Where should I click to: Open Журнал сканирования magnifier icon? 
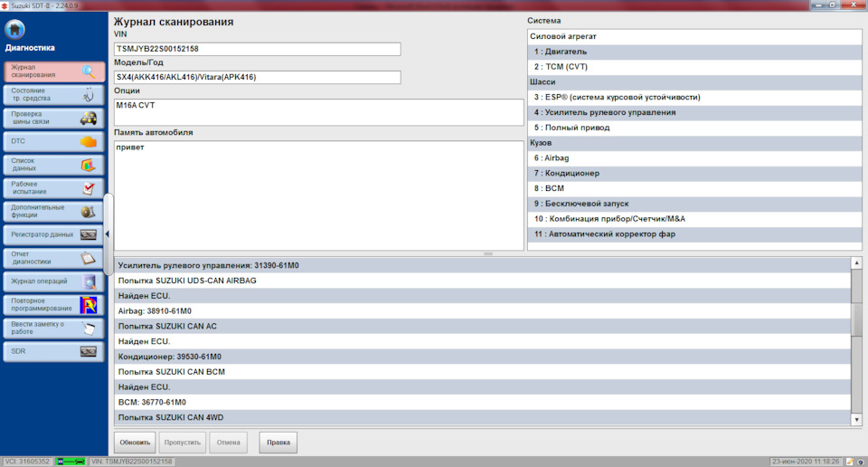(x=89, y=71)
